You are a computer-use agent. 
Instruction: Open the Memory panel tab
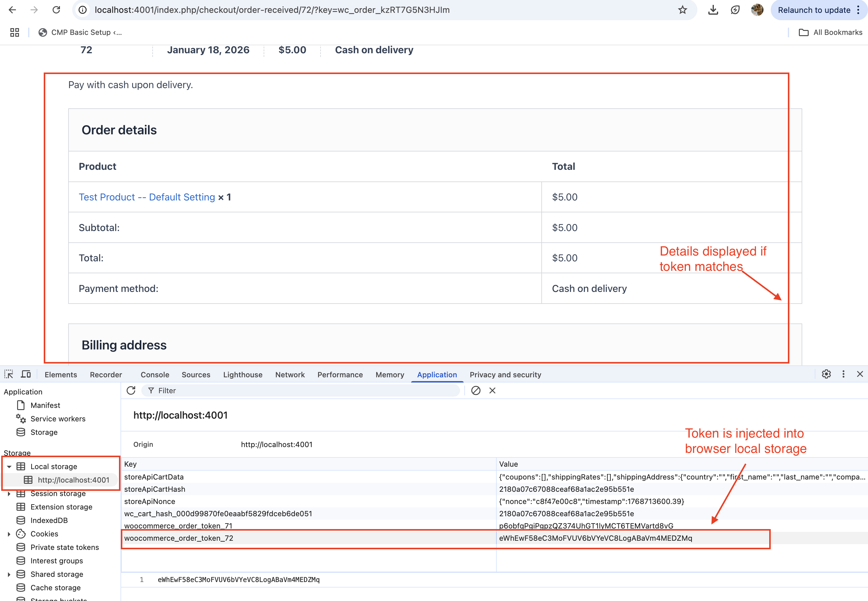pyautogui.click(x=390, y=374)
